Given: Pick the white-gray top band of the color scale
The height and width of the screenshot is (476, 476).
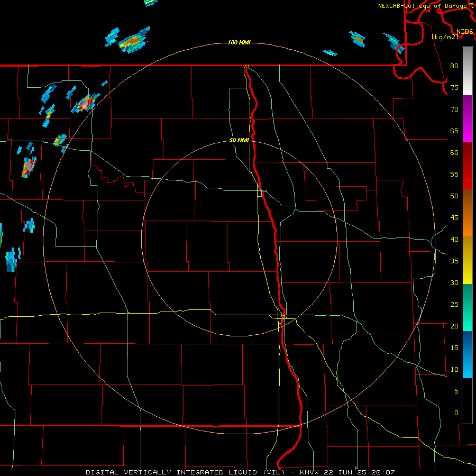Looking at the screenshot, I should point(467,71).
